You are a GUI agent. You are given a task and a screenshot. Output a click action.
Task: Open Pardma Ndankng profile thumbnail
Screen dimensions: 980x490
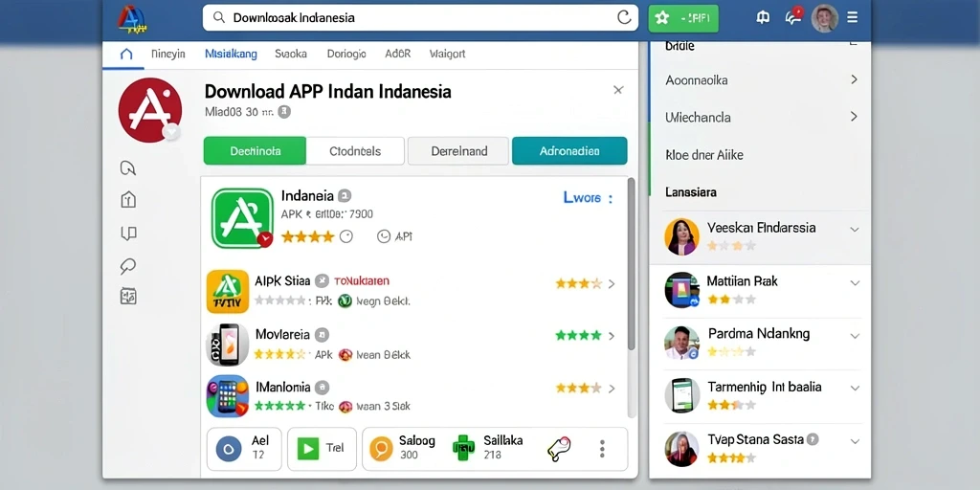tap(681, 343)
